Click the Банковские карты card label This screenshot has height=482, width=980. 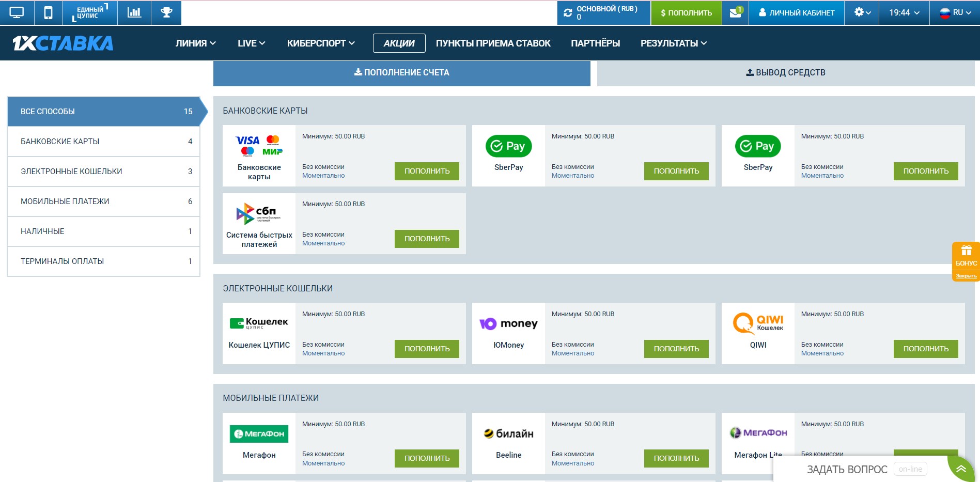point(259,172)
